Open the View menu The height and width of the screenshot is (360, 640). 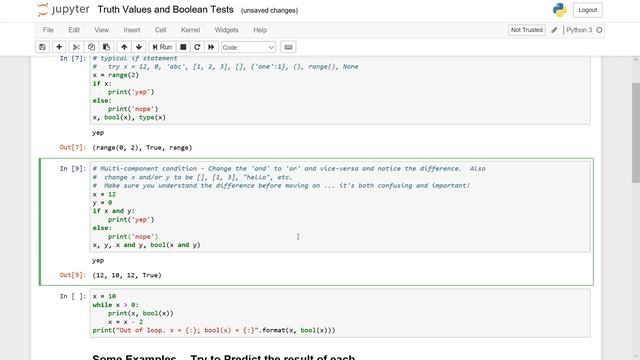tap(102, 30)
